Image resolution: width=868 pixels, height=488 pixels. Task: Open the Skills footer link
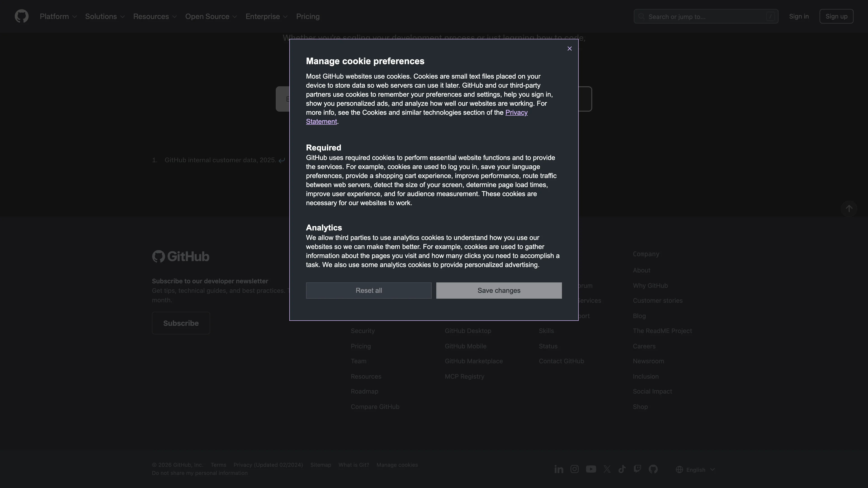pos(546,331)
